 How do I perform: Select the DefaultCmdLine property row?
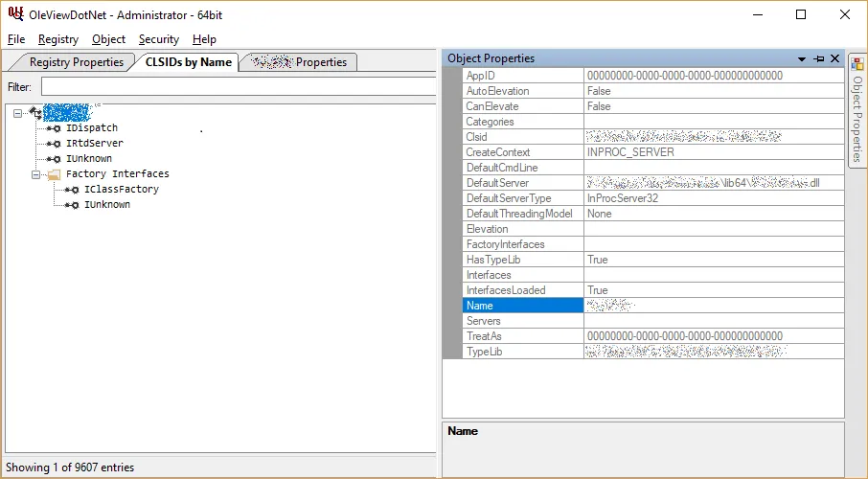653,168
